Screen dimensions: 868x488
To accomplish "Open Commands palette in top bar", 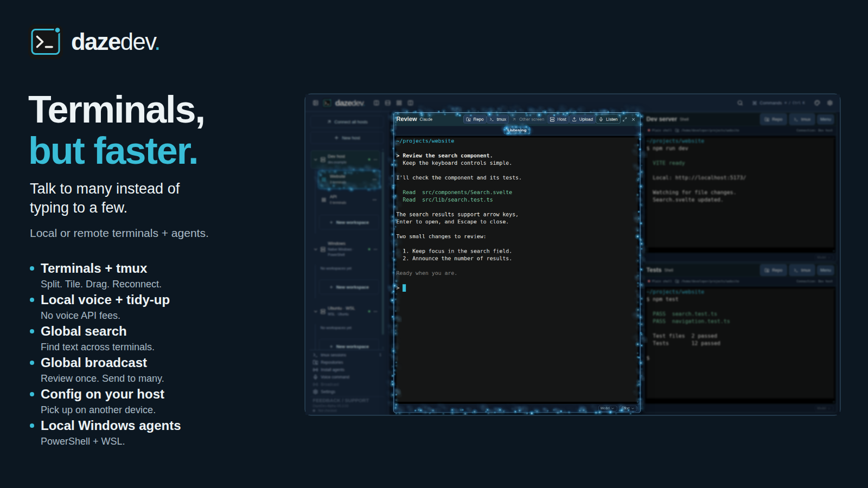I will coord(778,103).
